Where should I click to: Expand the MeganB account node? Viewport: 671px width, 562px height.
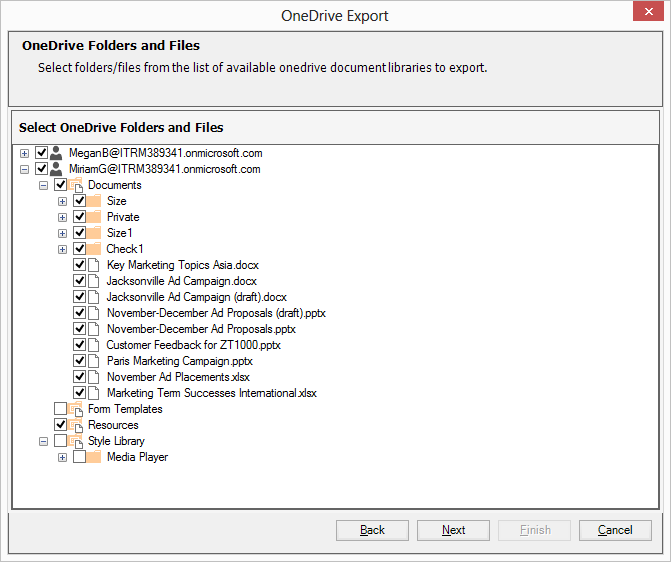(x=24, y=153)
